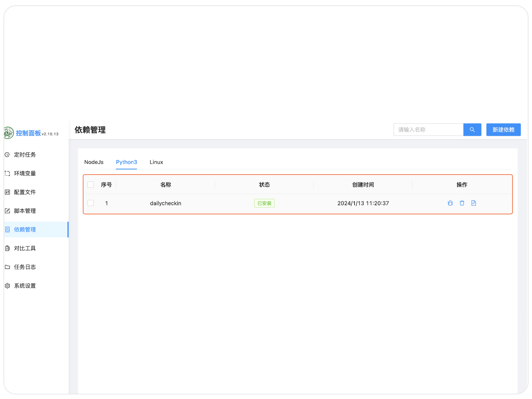The height and width of the screenshot is (399, 532).
Task: Open 定时任务 from the sidebar
Action: [x=25, y=155]
